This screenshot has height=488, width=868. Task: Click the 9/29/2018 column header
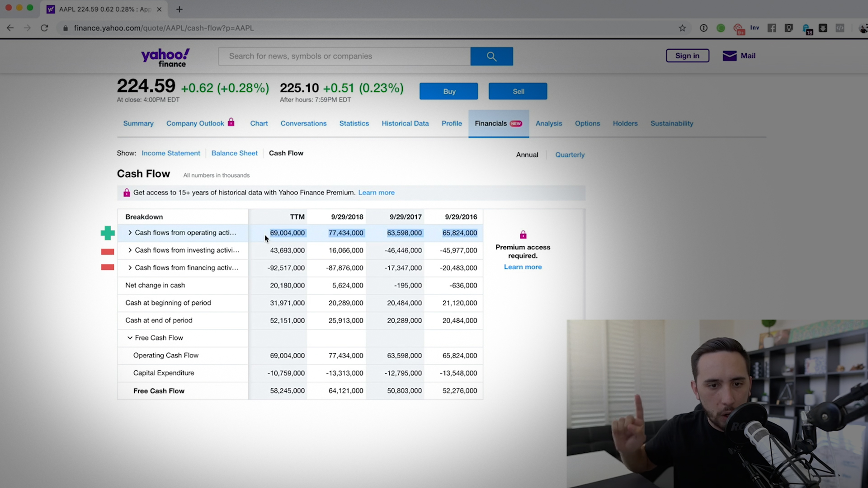[347, 217]
